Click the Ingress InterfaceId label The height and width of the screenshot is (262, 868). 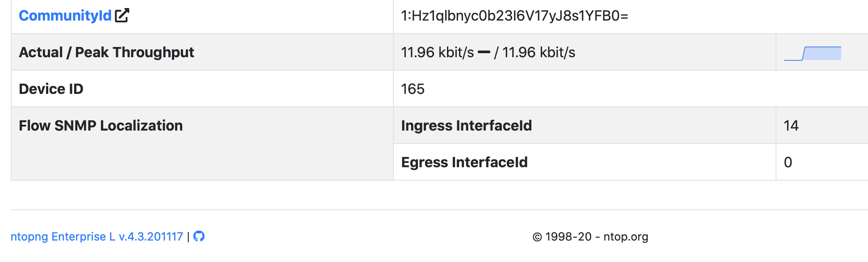coord(467,126)
